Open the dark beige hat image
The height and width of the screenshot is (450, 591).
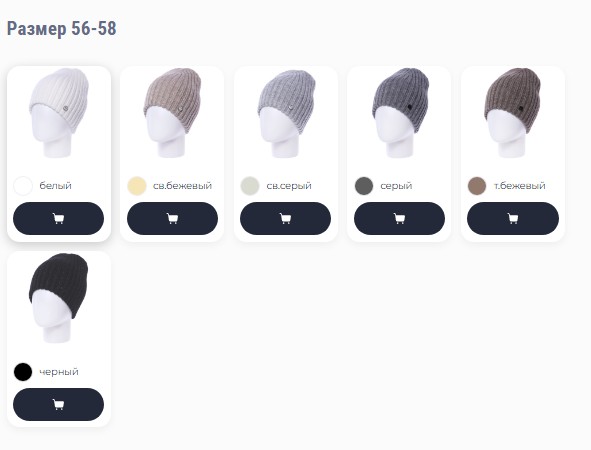[x=513, y=113]
